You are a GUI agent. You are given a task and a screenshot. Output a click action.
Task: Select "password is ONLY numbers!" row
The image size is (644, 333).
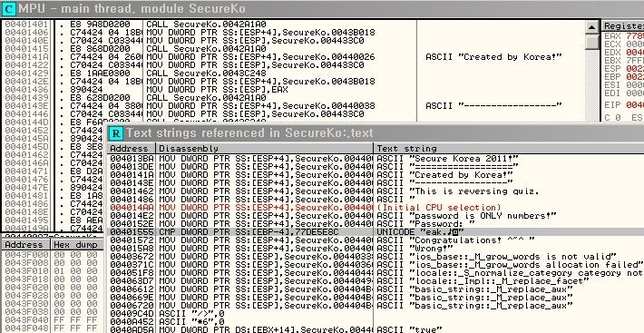[x=376, y=216]
